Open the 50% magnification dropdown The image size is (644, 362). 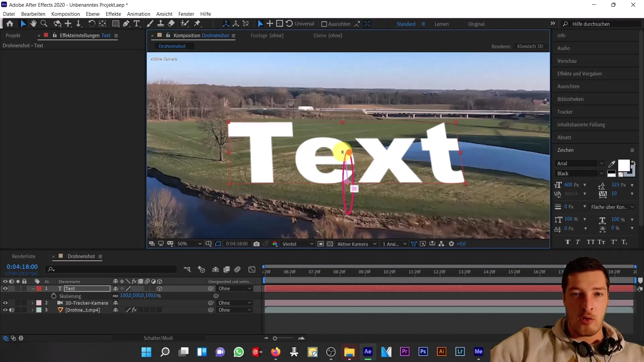pos(189,244)
